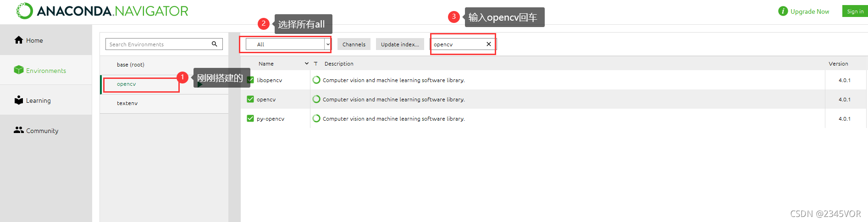Select the py-opencv package name

pos(271,119)
